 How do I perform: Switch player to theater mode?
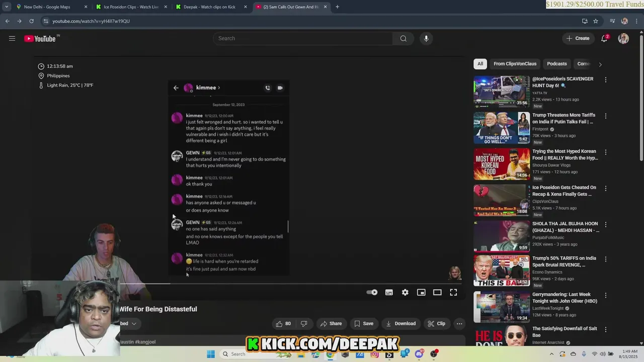[x=437, y=293]
